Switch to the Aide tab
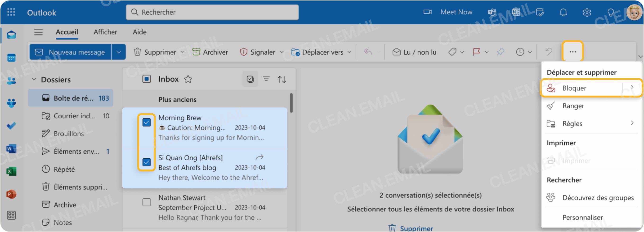Screen dimensions: 644x232 click(139, 32)
